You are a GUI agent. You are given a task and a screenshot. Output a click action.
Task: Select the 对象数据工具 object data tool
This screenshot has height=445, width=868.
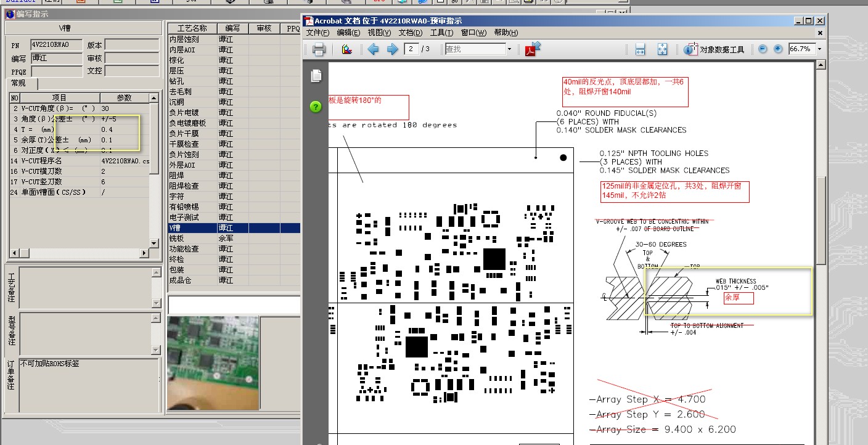click(715, 49)
